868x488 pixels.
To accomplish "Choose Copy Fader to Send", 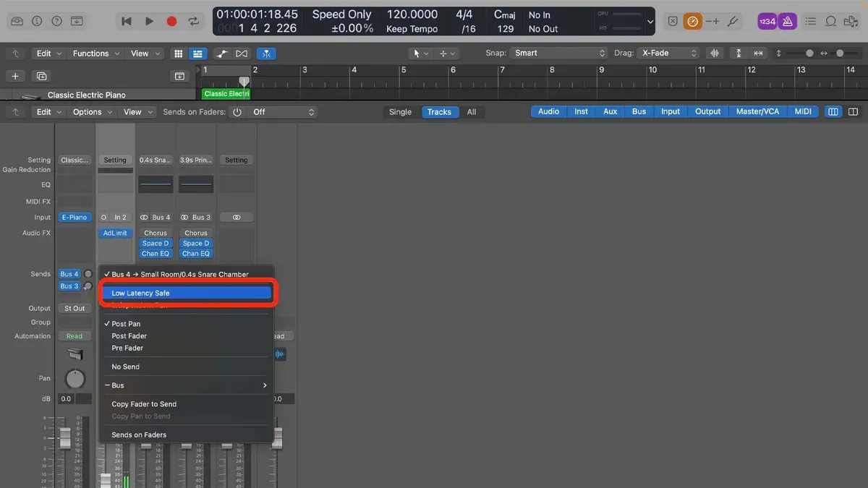I will tap(187, 404).
